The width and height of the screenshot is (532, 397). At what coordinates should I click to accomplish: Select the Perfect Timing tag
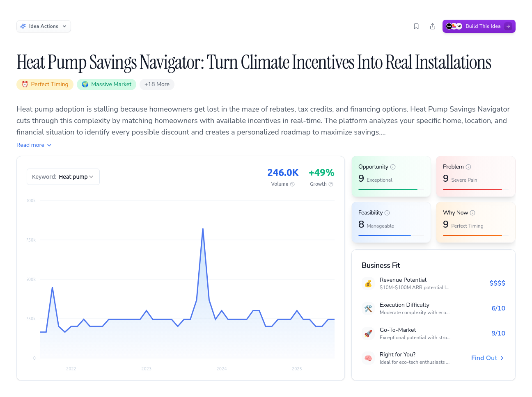pos(45,84)
